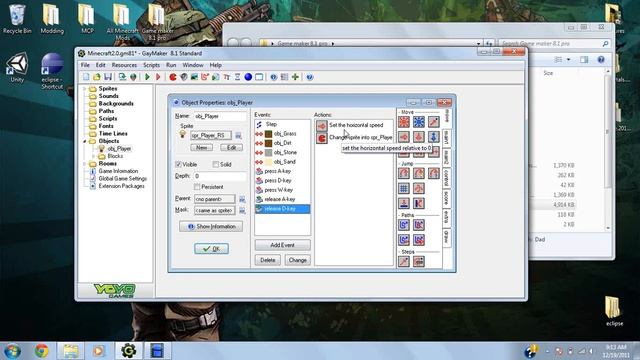Click the Depth input field
Image resolution: width=640 pixels, height=360 pixels.
(220, 176)
